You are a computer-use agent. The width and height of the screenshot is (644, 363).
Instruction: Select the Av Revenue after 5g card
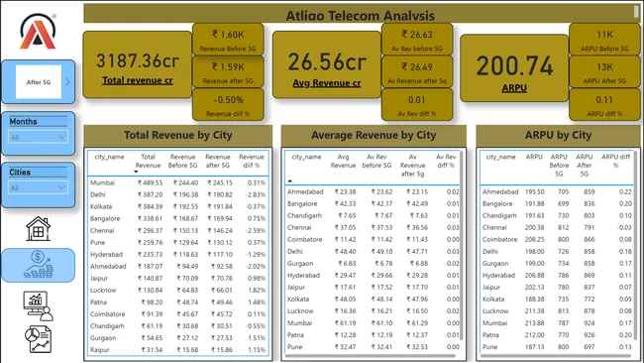tap(417, 71)
